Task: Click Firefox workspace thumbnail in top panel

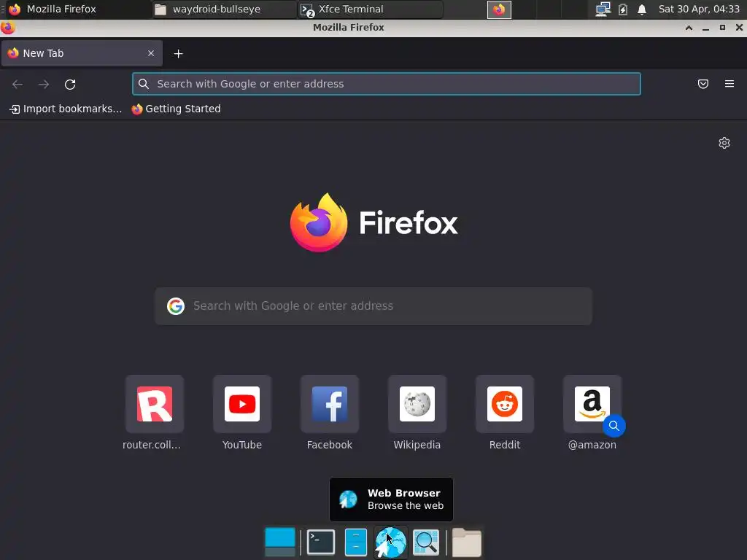Action: pyautogui.click(x=499, y=9)
